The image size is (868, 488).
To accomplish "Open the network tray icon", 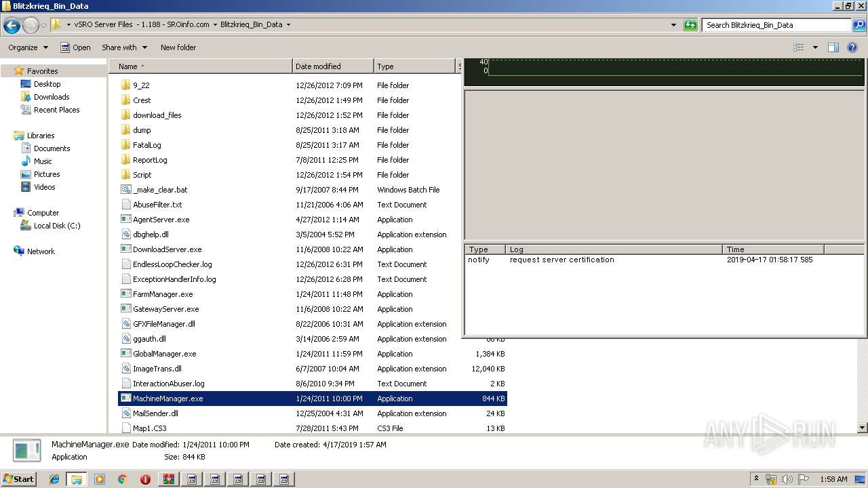I will point(771,479).
